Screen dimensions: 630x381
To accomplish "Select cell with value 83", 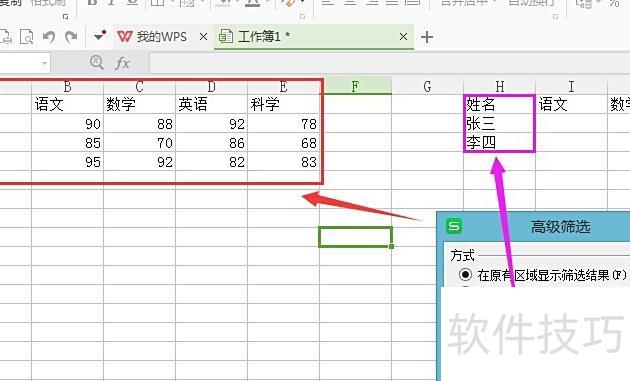I will 283,162.
